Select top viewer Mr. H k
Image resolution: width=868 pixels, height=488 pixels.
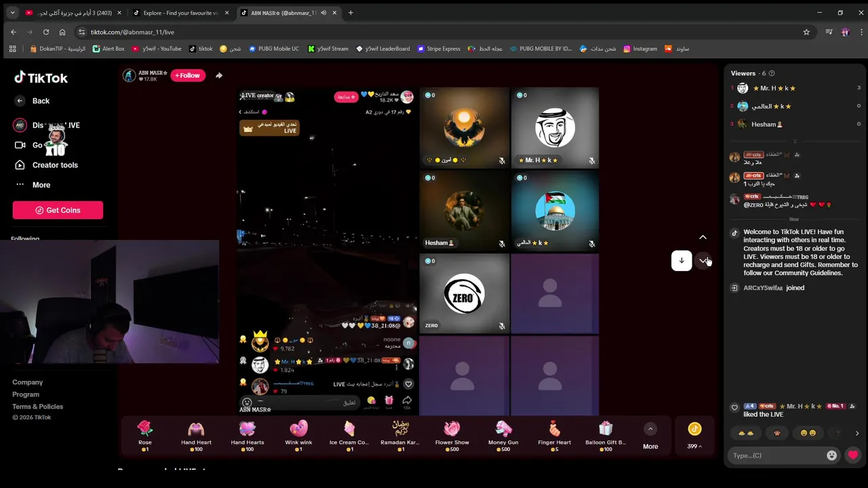tap(795, 88)
